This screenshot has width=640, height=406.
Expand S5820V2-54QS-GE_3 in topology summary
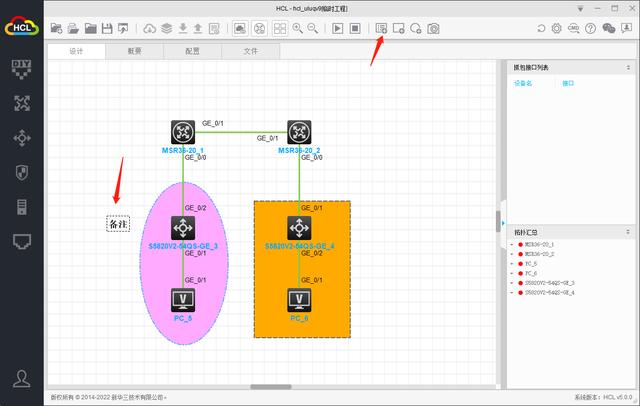pyautogui.click(x=511, y=283)
